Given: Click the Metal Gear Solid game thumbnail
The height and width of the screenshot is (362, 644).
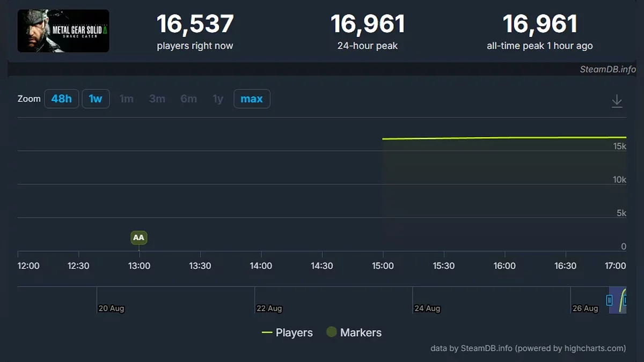Looking at the screenshot, I should pyautogui.click(x=63, y=31).
